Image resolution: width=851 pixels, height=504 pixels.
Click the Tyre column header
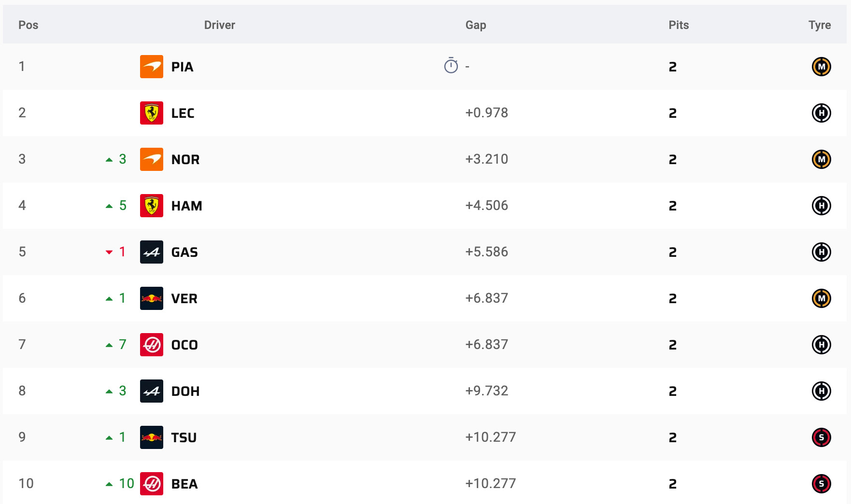pyautogui.click(x=820, y=25)
